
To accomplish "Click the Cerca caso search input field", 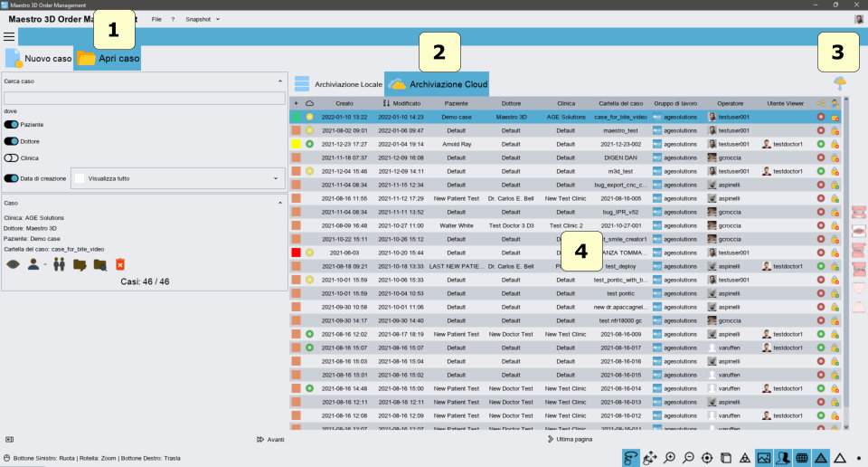I will click(x=145, y=98).
